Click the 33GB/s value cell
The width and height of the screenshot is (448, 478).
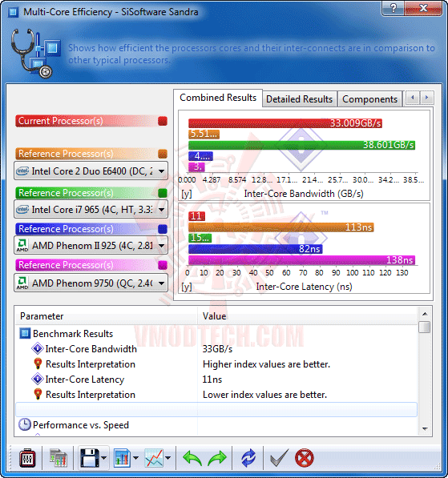pyautogui.click(x=217, y=349)
